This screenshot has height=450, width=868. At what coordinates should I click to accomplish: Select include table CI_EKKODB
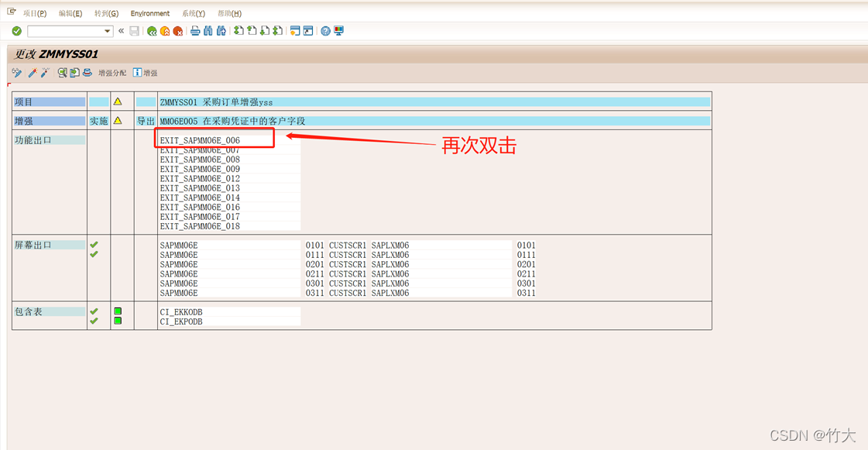pyautogui.click(x=181, y=312)
